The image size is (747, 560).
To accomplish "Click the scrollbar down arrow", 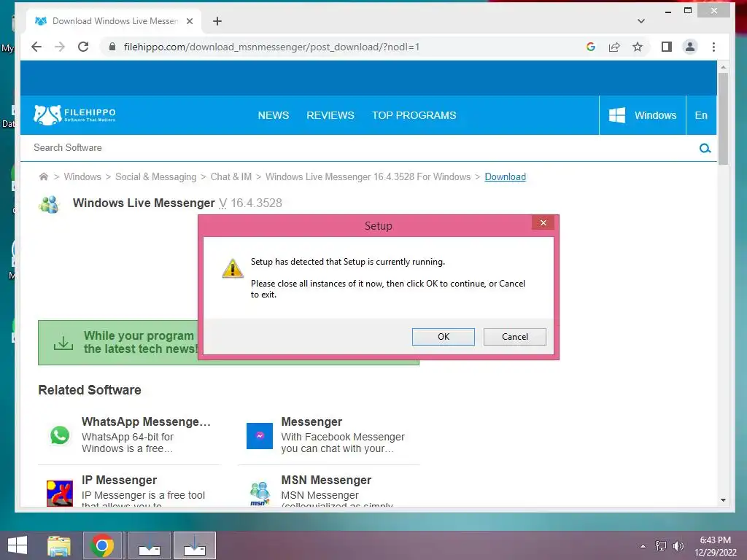I will click(723, 500).
